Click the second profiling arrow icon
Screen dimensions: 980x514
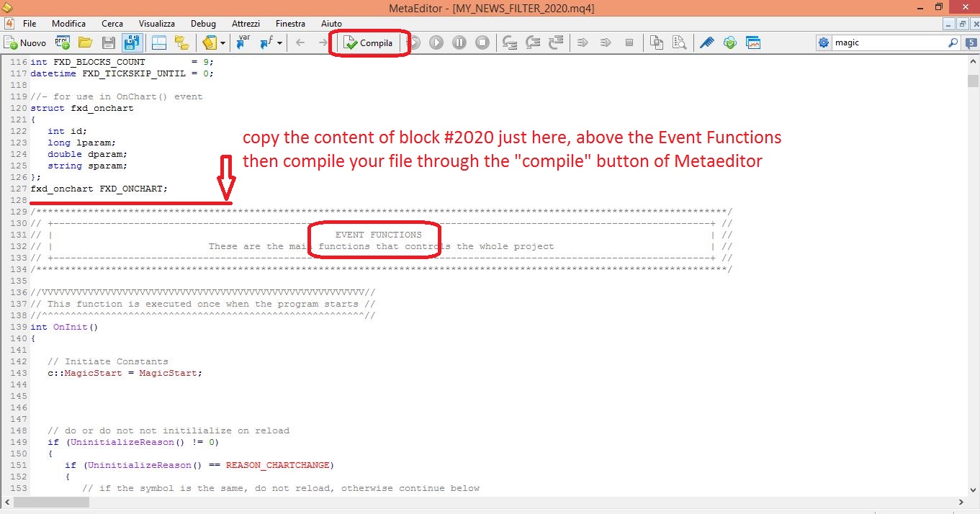coord(606,43)
